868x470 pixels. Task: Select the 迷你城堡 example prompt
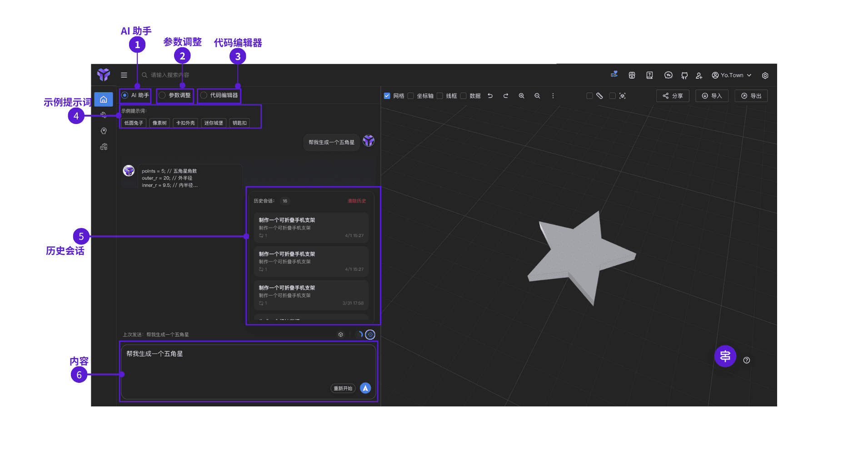pyautogui.click(x=214, y=123)
